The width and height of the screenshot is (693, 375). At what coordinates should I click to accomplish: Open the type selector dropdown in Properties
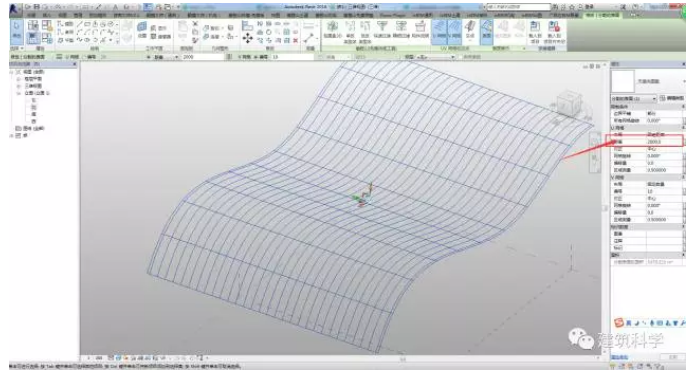point(633,98)
